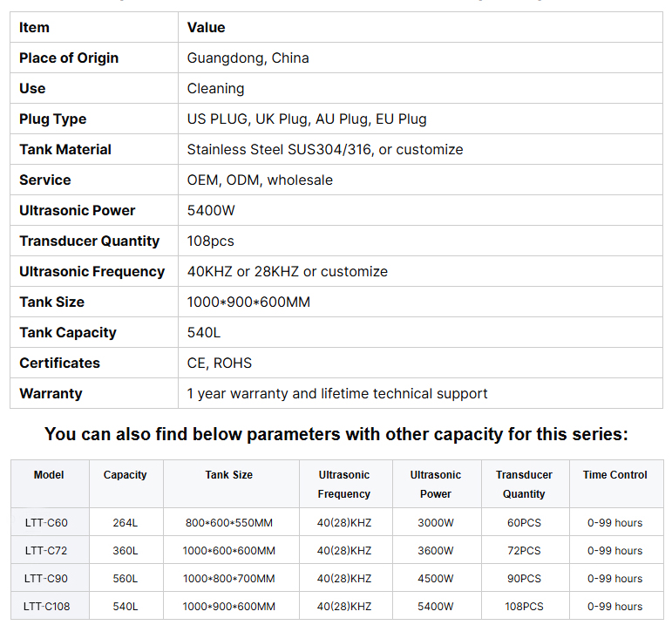Select the 3600W ultrasonic power cell
This screenshot has width=672, height=625.
[x=435, y=551]
